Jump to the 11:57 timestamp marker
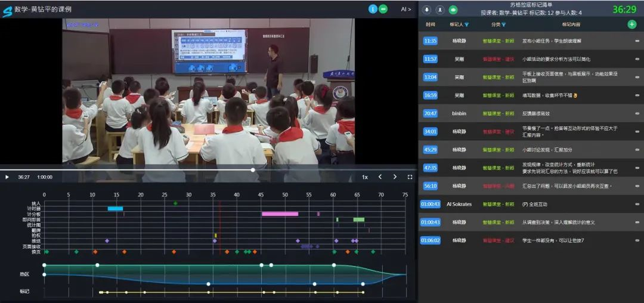This screenshot has height=303, width=644. pos(430,59)
